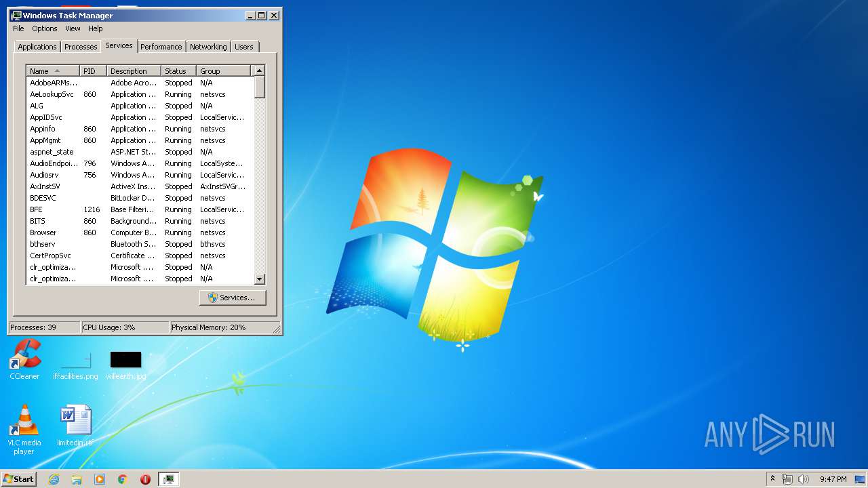The width and height of the screenshot is (868, 488).
Task: Select the Audiosrv service row
Action: [x=140, y=175]
